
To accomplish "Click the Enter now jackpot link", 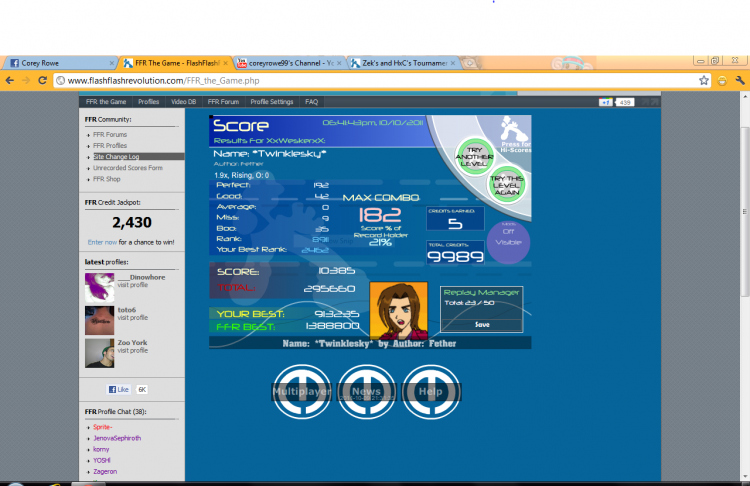I will (102, 242).
